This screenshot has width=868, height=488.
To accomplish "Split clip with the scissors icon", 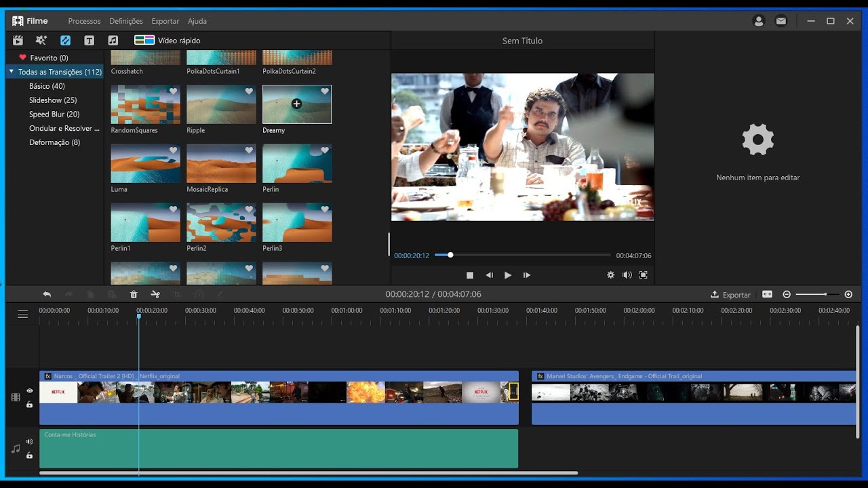I will (155, 294).
